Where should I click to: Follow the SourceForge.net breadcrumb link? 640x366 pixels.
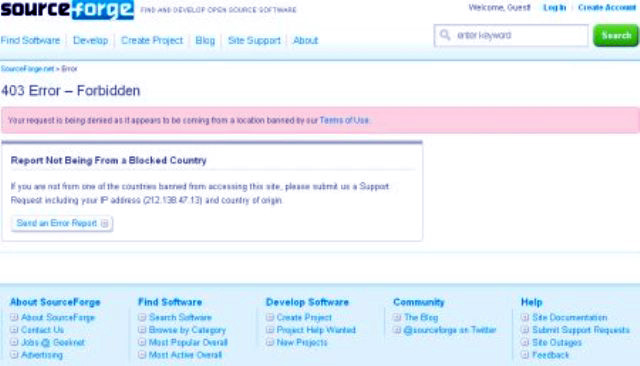pos(27,69)
